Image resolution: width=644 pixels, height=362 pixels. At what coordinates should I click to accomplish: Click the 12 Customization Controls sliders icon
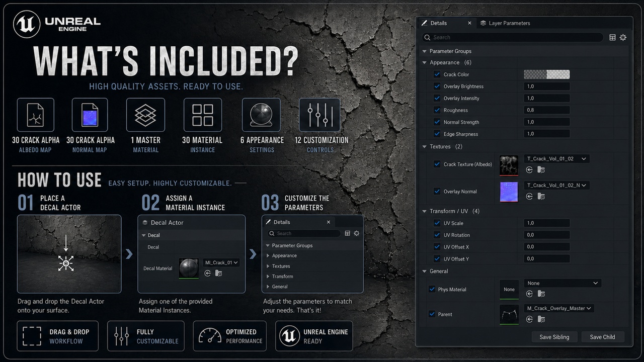(319, 115)
